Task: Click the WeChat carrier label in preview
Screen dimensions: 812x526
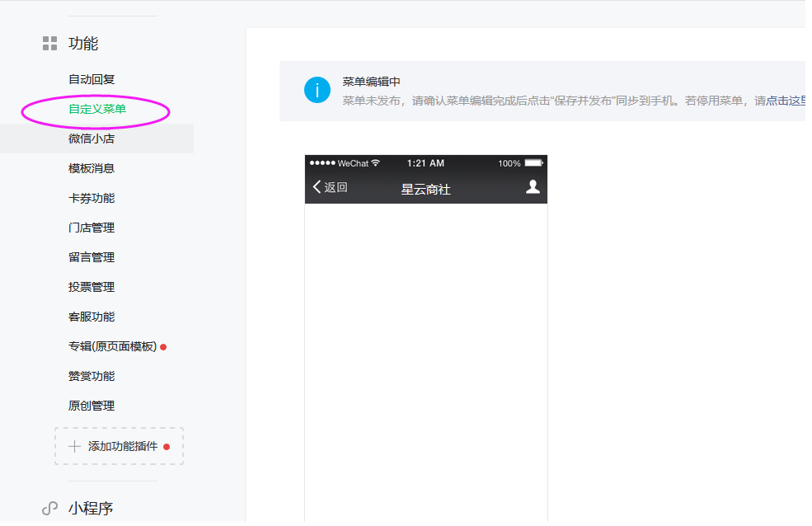Action: coord(353,163)
